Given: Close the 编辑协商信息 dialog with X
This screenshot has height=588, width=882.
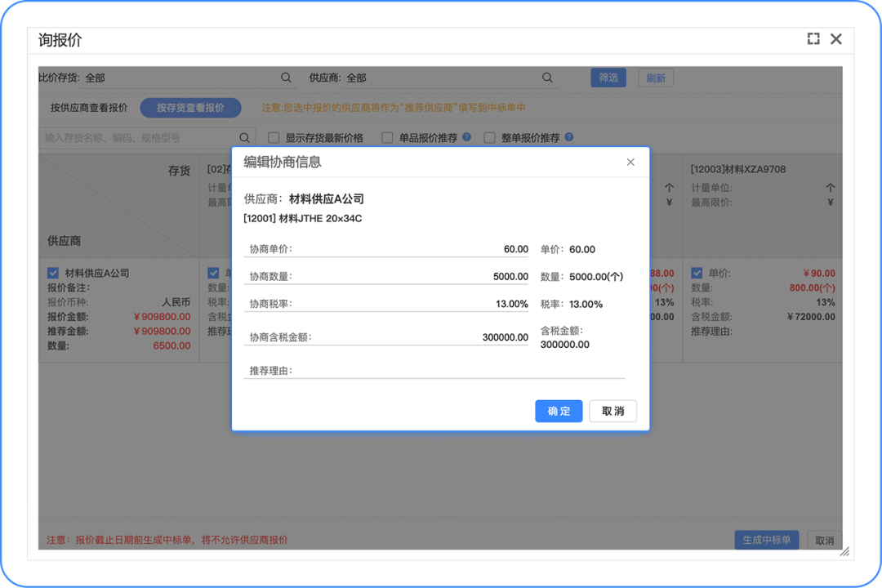Looking at the screenshot, I should [630, 163].
